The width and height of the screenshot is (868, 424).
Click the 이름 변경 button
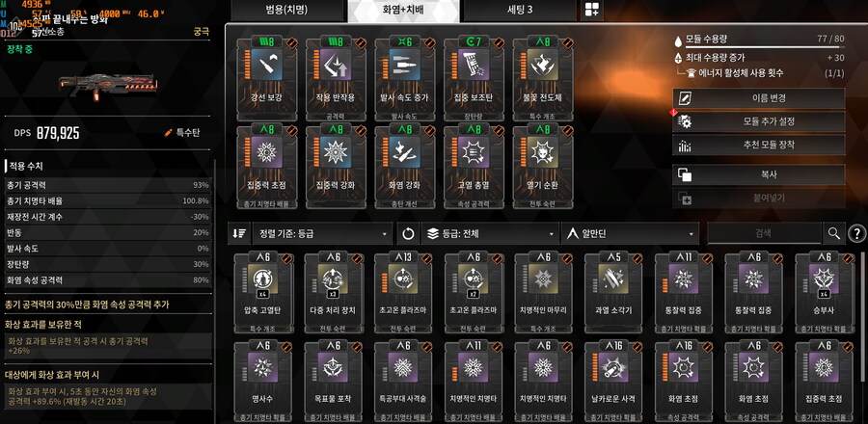point(758,98)
